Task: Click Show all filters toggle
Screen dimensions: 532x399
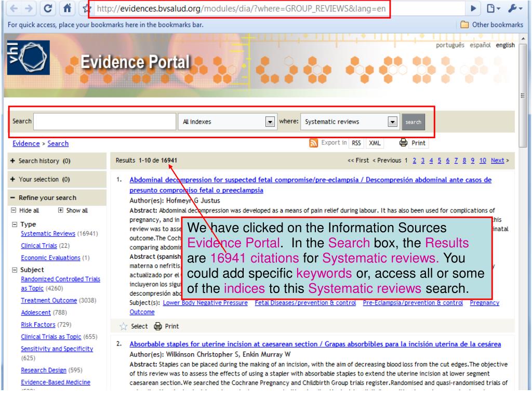Action: 73,210
